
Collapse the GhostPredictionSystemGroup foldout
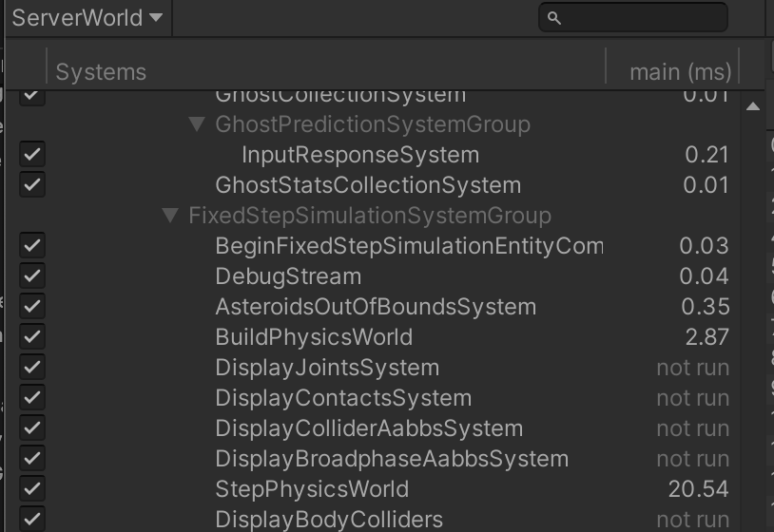tap(197, 124)
